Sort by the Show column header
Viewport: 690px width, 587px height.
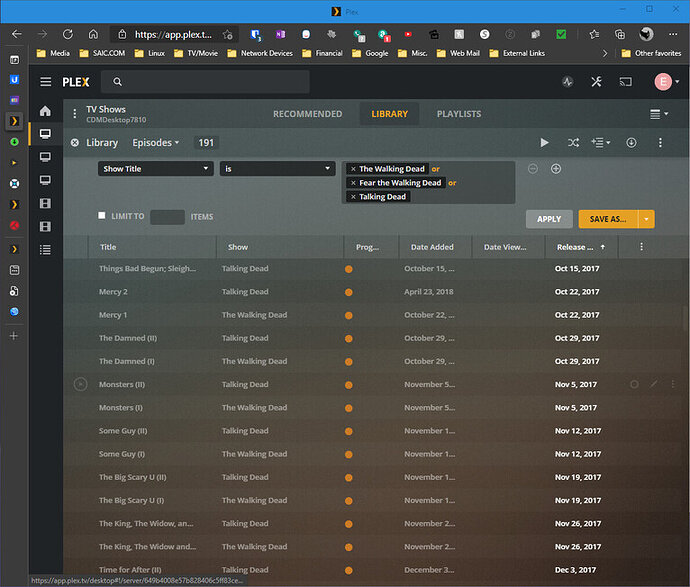click(x=238, y=247)
